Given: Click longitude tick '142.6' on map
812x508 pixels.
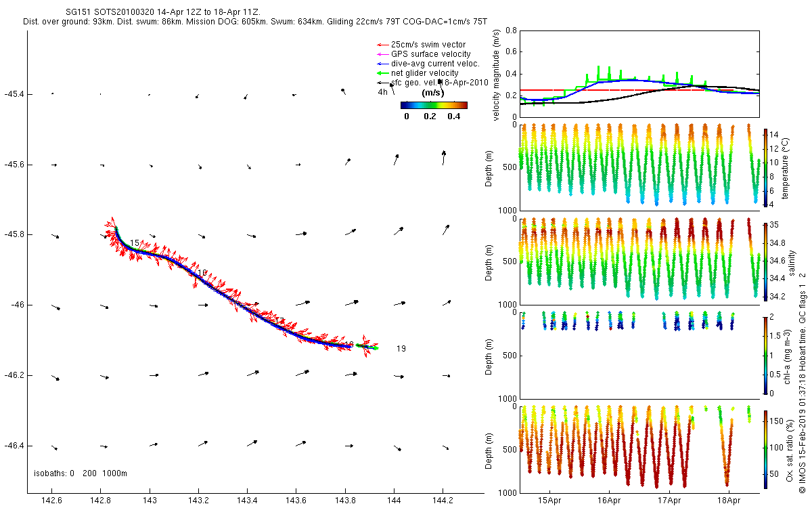Looking at the screenshot, I should point(51,500).
